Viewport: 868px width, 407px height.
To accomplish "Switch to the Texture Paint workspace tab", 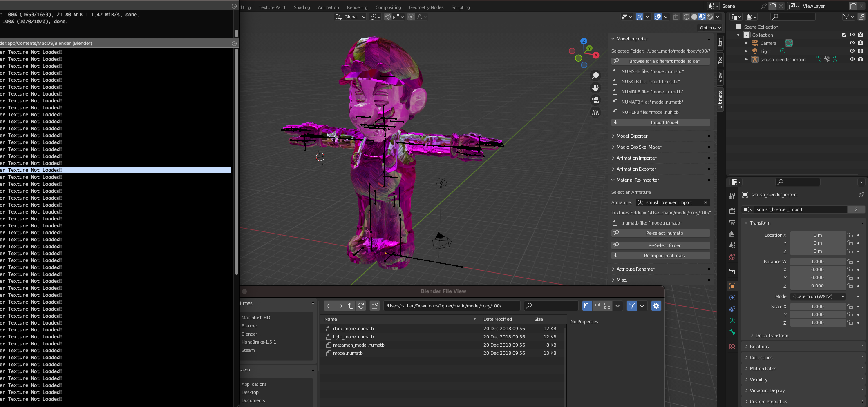I will tap(272, 7).
